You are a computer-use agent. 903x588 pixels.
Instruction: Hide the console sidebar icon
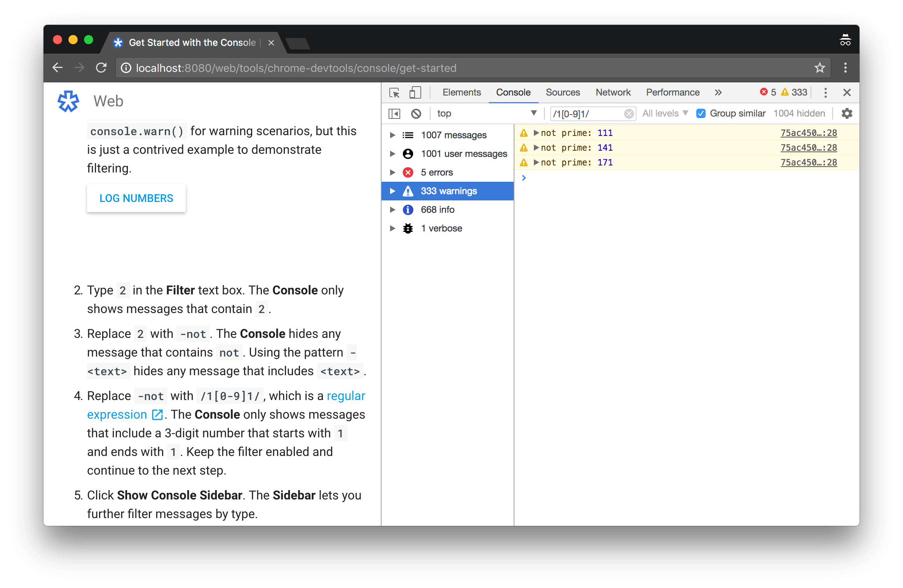pos(394,113)
